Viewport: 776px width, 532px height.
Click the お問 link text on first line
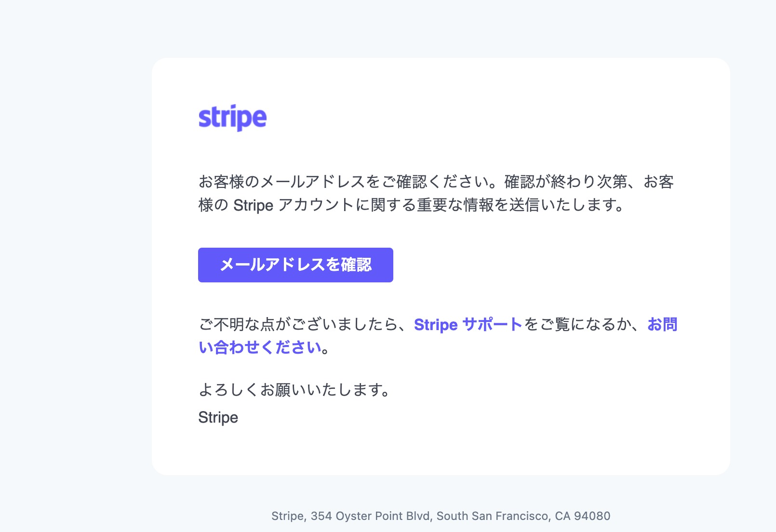(662, 325)
